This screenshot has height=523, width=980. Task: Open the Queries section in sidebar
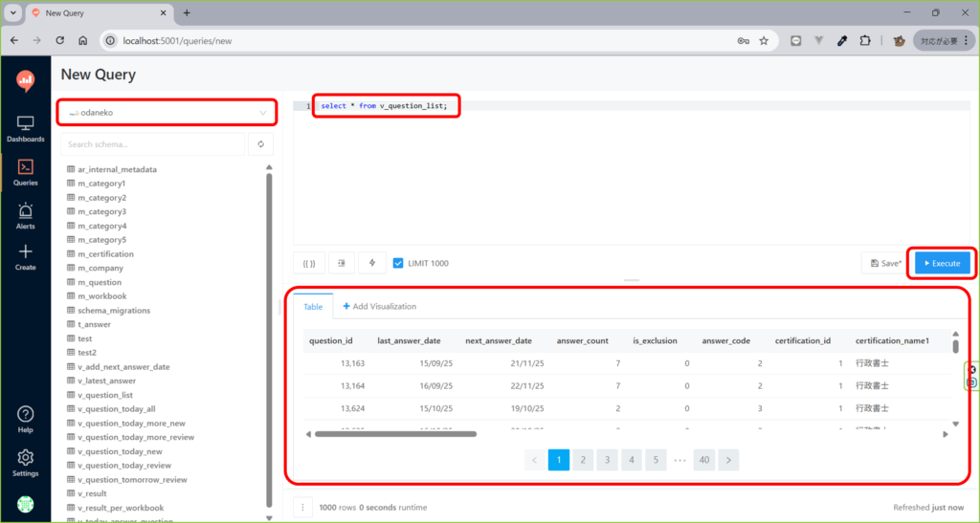(x=26, y=172)
